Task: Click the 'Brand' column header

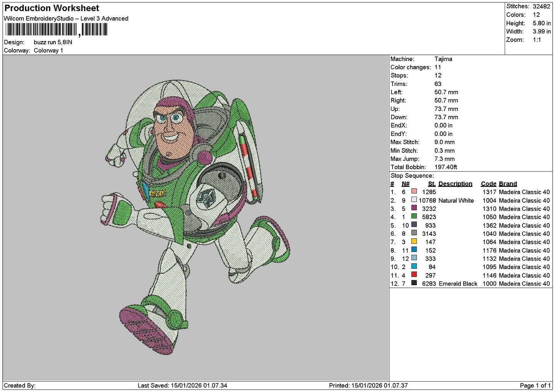Action: tap(508, 184)
